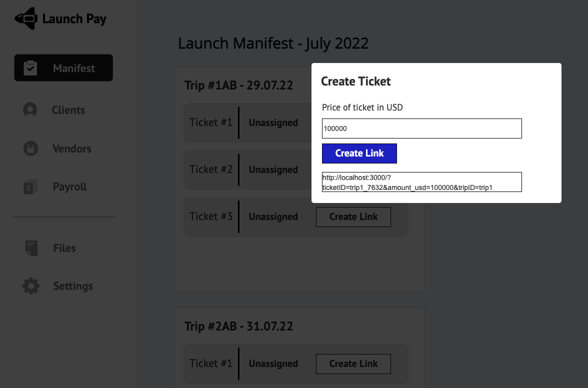Create link for Trip #2AB Ticket #1
Screen dimensions: 588x388
tap(353, 364)
